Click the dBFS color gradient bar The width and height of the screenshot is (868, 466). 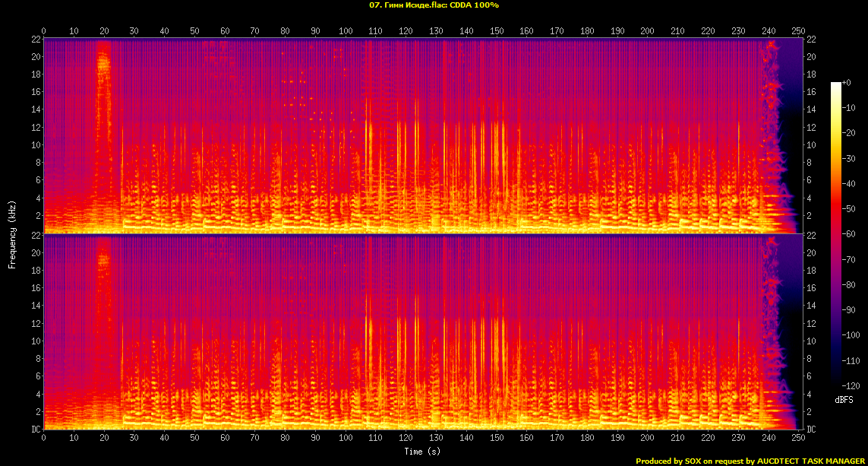point(836,236)
